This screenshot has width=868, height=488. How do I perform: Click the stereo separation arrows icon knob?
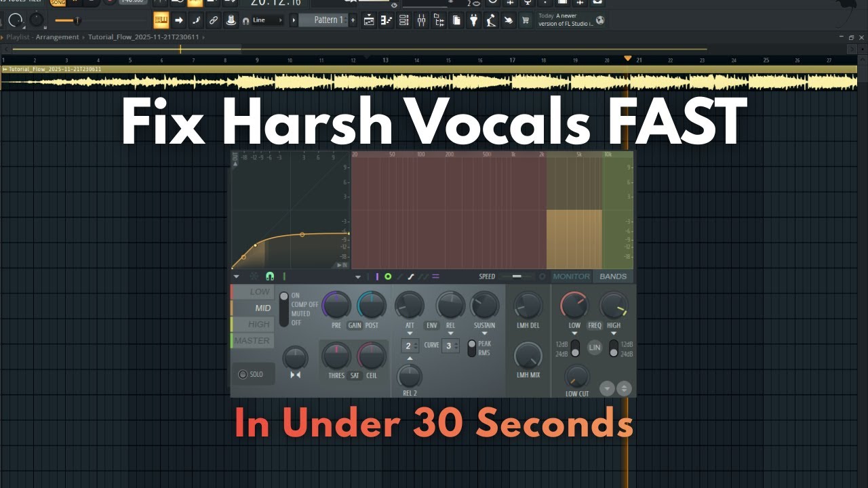pyautogui.click(x=295, y=358)
